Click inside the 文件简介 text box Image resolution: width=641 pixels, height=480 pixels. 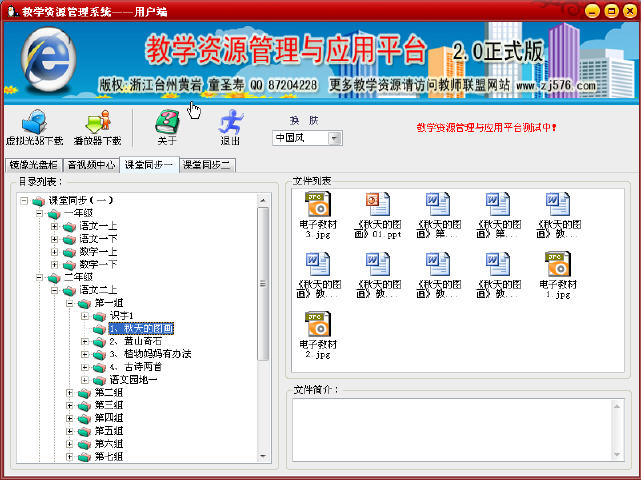[452, 430]
